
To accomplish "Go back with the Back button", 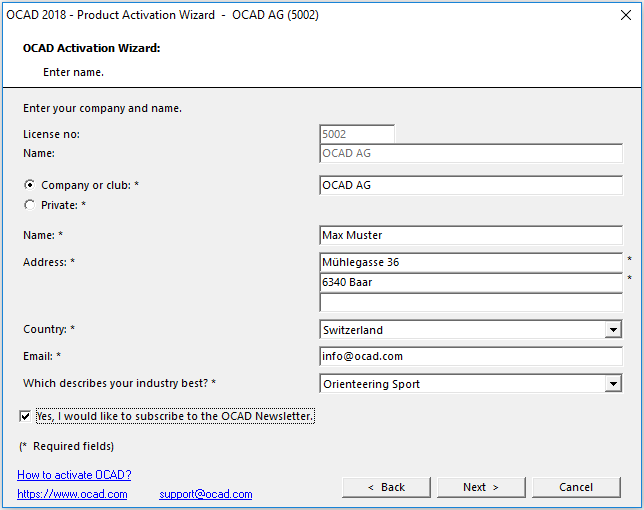I will (x=386, y=487).
